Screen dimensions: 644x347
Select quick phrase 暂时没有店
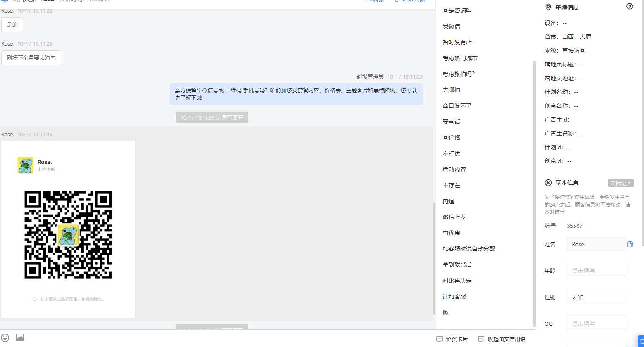tap(457, 42)
